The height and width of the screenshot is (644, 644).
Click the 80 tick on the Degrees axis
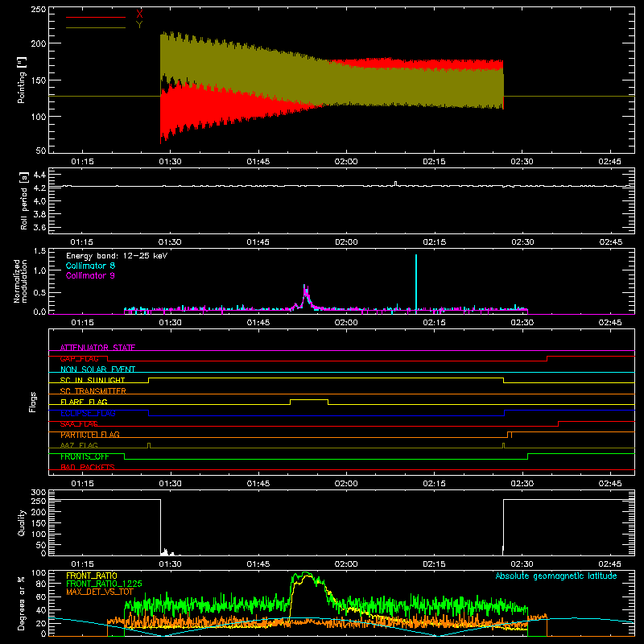(x=42, y=584)
